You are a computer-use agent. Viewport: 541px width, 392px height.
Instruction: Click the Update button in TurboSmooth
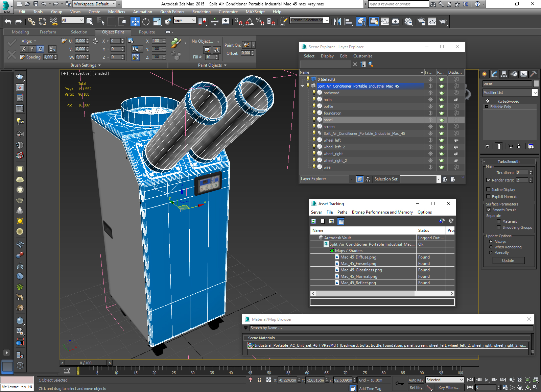[508, 261]
